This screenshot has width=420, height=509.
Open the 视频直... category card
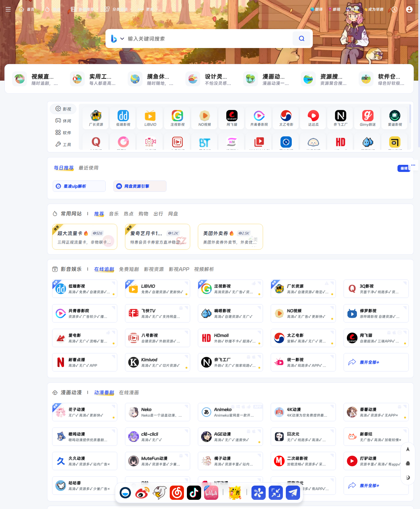coord(36,79)
